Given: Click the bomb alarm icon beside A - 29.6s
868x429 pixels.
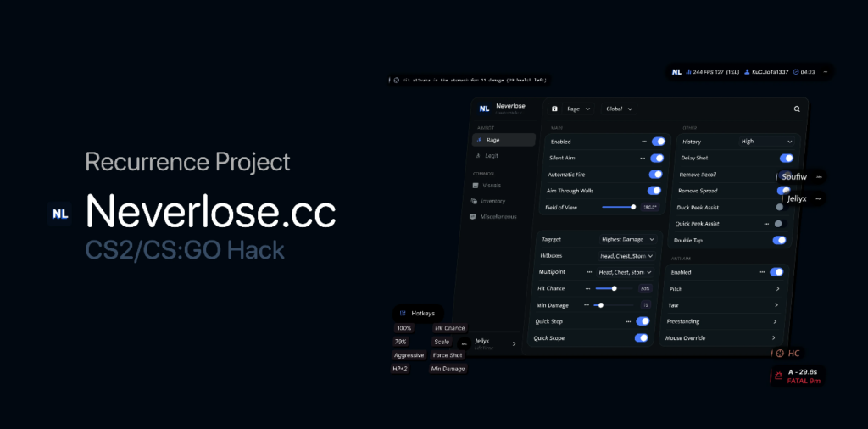Looking at the screenshot, I should point(778,376).
